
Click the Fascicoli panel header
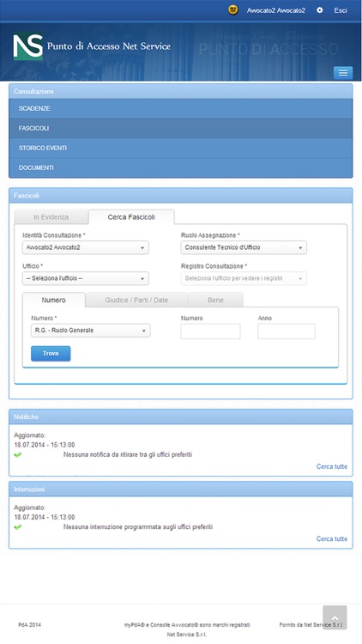[x=181, y=196]
